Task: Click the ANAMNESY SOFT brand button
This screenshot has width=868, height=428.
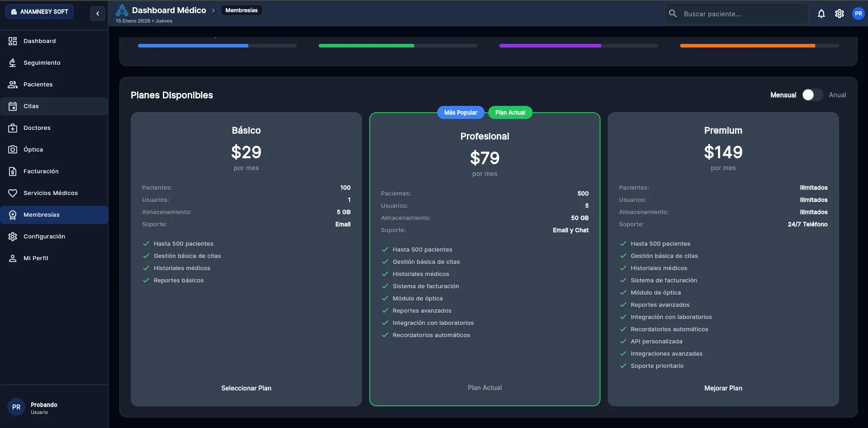Action: point(39,12)
